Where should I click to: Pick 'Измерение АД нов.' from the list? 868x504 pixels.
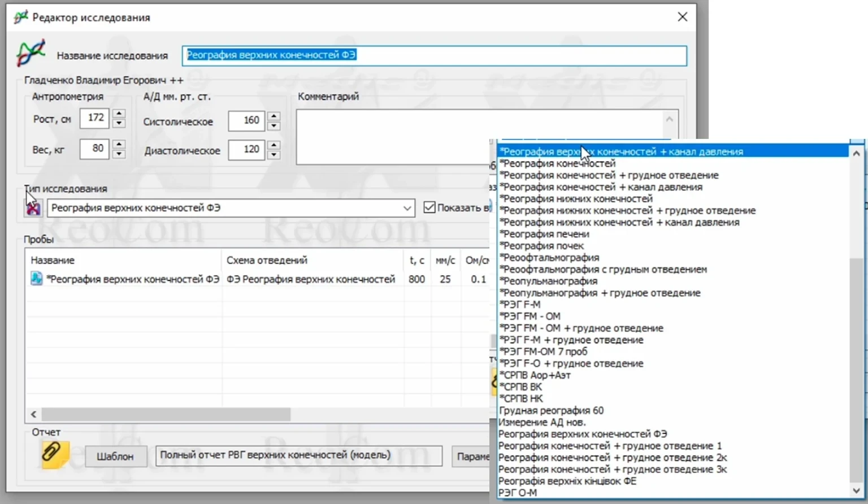pos(673,422)
